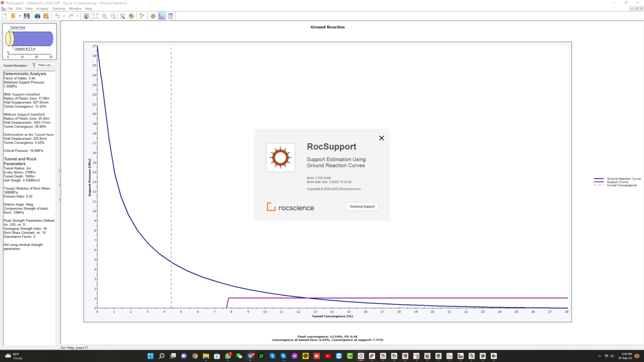The width and height of the screenshot is (644, 362).
Task: Click the Ground Reaction Curve legend entry
Action: tap(617, 179)
